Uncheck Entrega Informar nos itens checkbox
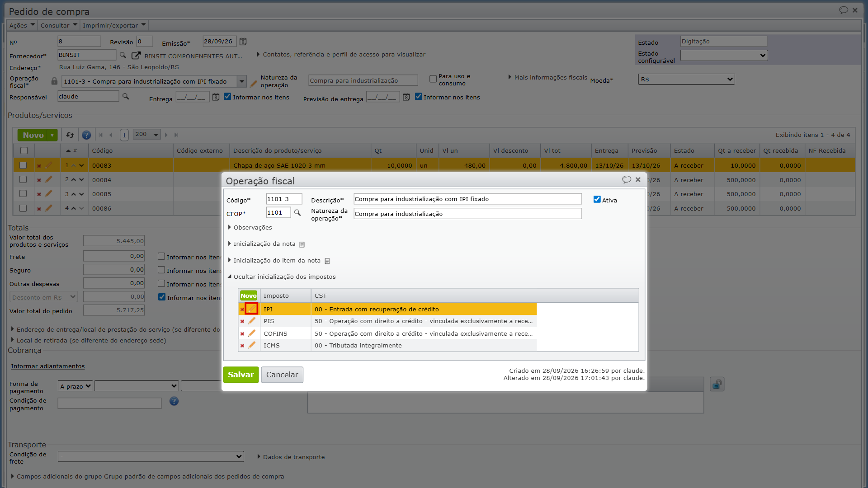Viewport: 868px width, 488px height. tap(227, 97)
